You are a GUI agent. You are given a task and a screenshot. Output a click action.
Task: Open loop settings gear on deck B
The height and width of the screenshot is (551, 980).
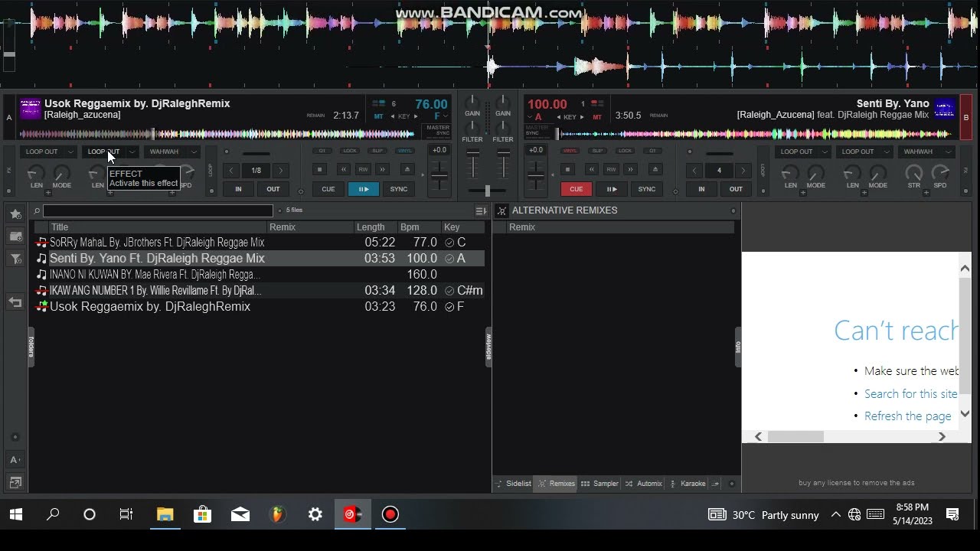(677, 192)
